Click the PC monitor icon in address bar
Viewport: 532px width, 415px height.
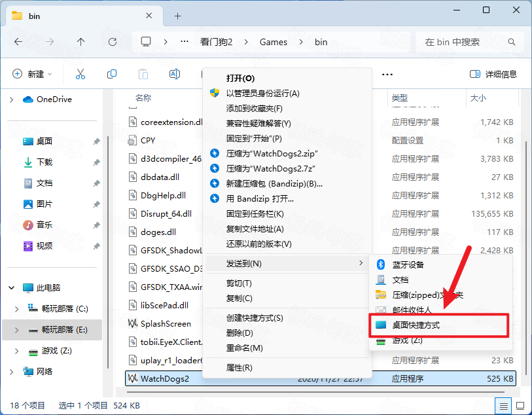point(146,42)
